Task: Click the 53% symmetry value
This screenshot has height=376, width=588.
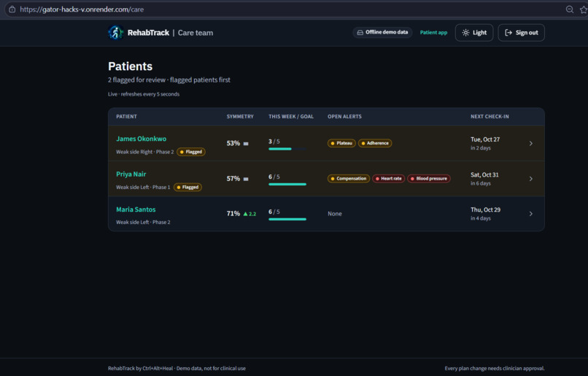Action: [233, 143]
